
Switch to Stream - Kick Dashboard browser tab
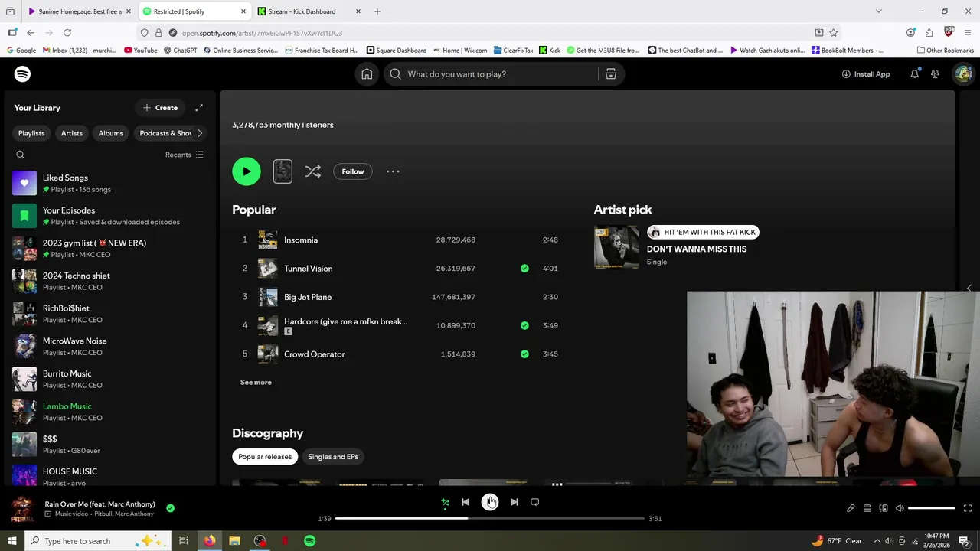click(x=309, y=11)
